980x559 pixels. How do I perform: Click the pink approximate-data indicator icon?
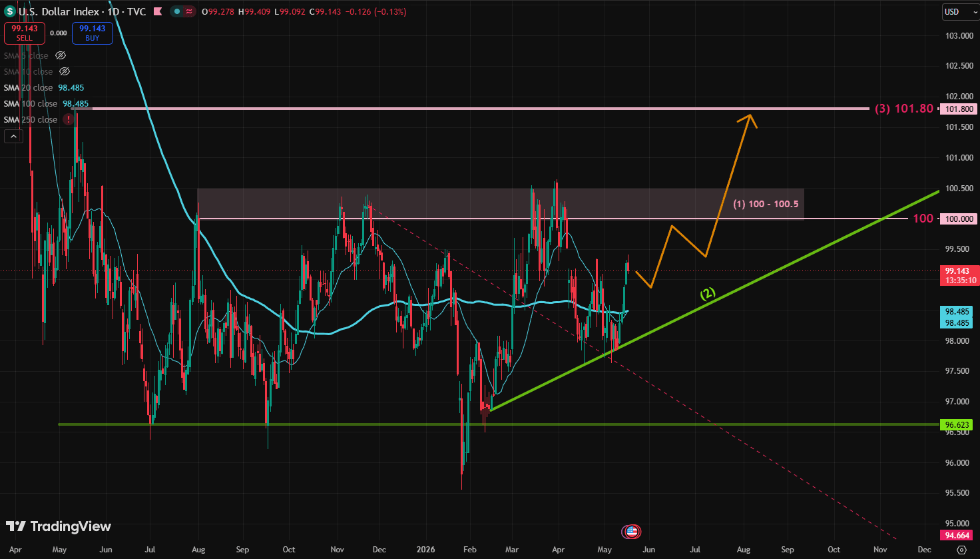coord(188,11)
